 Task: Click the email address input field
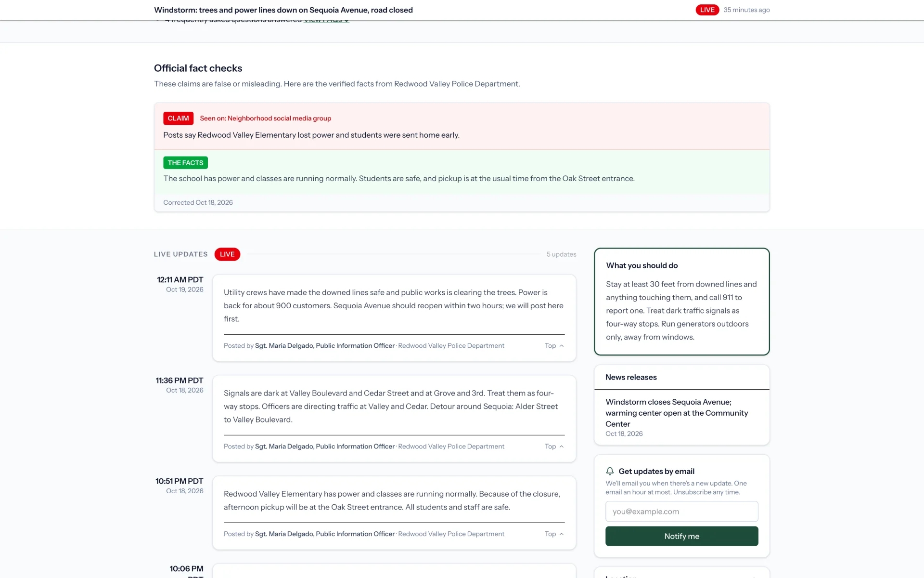pos(681,512)
